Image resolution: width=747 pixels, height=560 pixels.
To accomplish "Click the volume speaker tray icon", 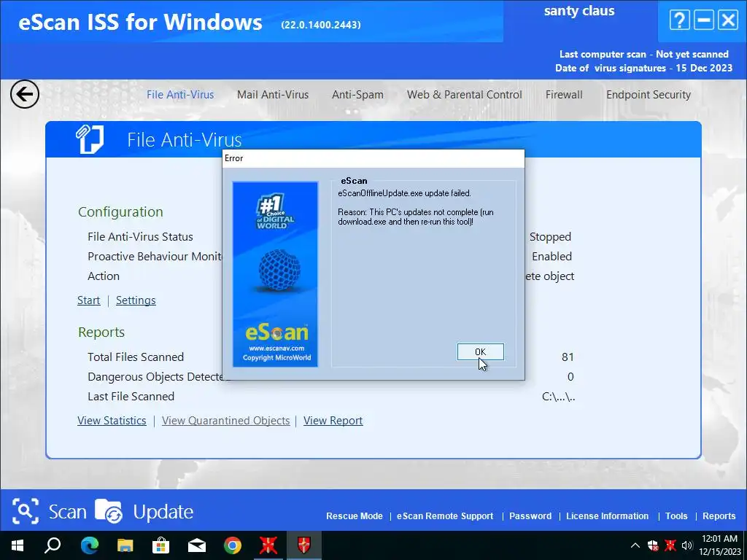I will (686, 545).
